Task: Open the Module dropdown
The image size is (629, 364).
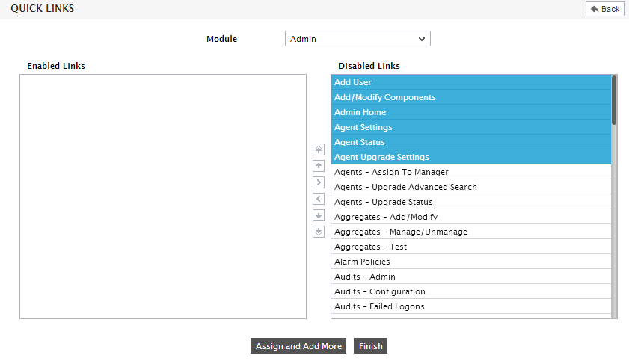Action: point(358,39)
